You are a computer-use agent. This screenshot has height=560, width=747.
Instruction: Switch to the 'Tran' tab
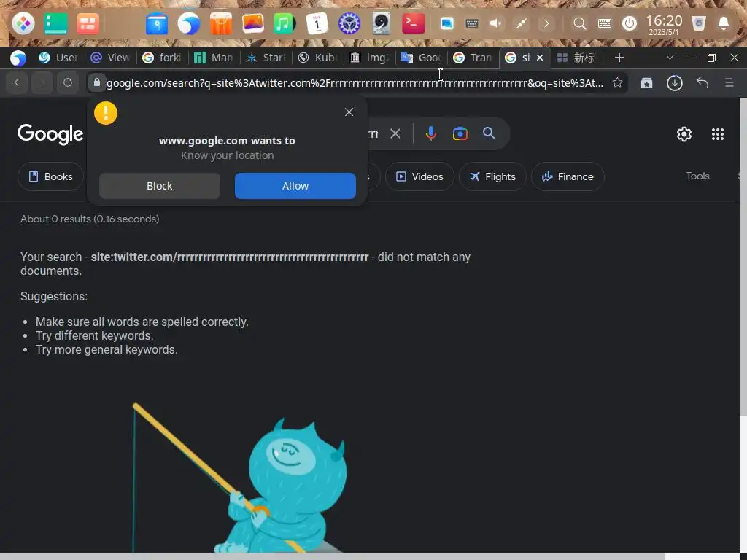tap(473, 58)
